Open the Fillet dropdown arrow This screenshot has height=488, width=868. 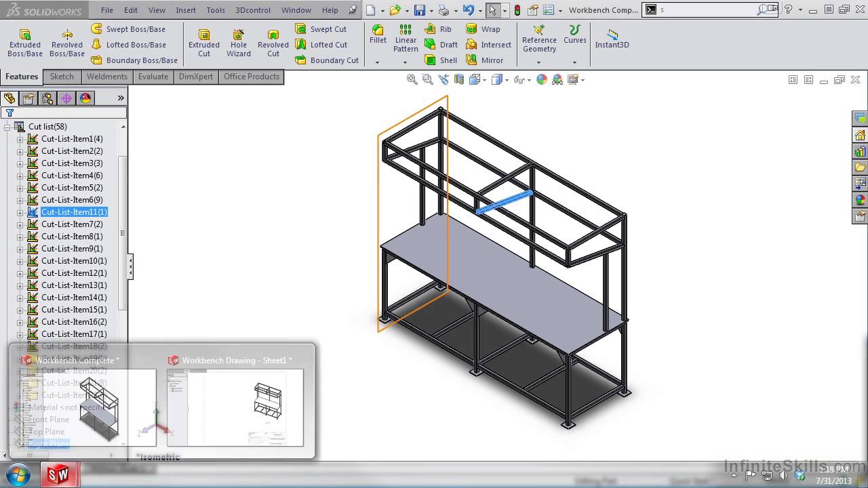pyautogui.click(x=378, y=62)
